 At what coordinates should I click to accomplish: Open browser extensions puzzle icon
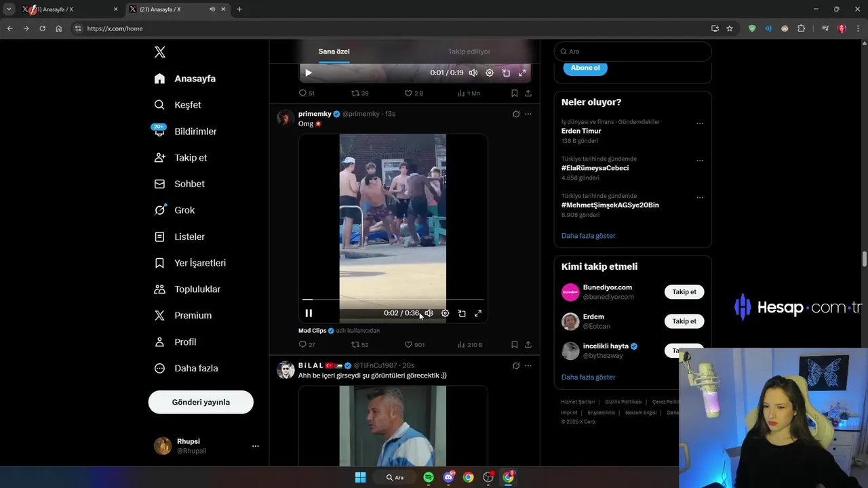pyautogui.click(x=801, y=28)
